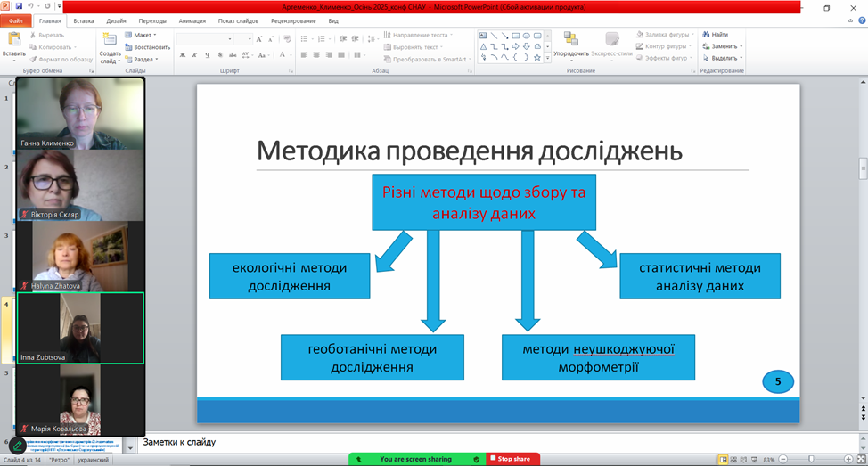Expand the shapes gallery More arrow
Viewport: 868px width, 466px height.
[548, 58]
